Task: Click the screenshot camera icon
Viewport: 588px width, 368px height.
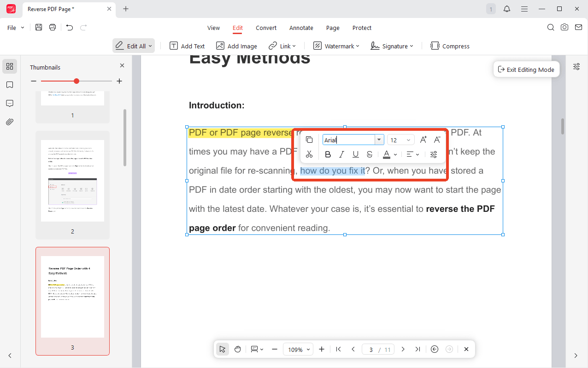Action: tap(564, 28)
